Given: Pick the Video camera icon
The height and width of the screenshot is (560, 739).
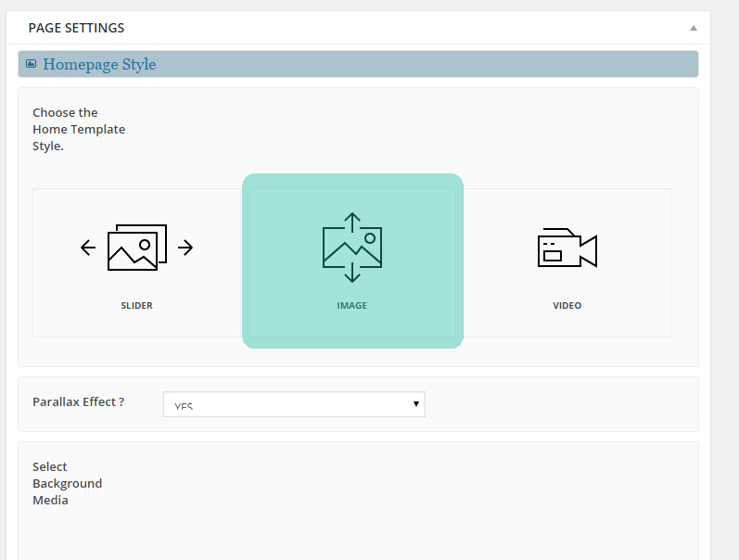Looking at the screenshot, I should click(567, 248).
